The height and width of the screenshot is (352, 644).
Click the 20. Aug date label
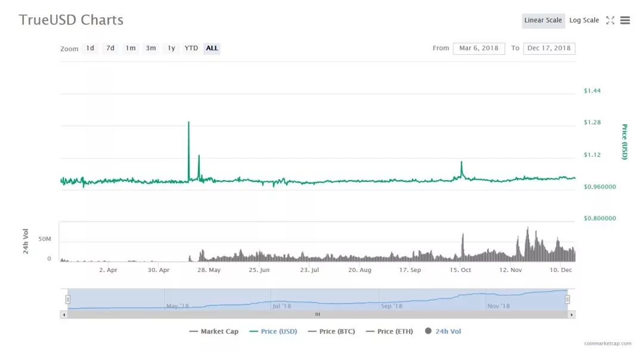click(360, 270)
